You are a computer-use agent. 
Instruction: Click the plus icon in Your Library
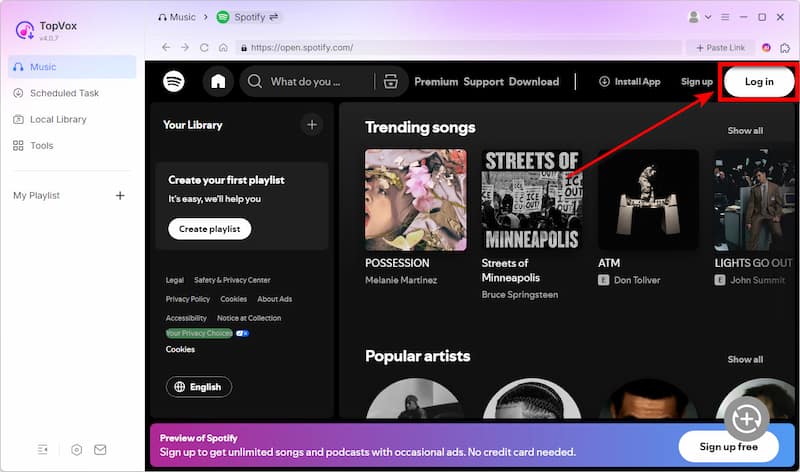click(x=312, y=125)
